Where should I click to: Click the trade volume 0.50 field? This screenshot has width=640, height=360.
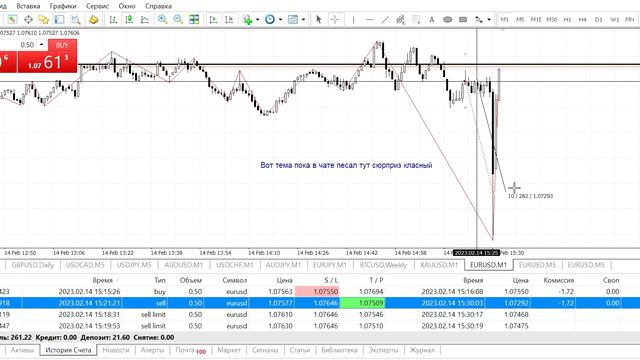(27, 45)
